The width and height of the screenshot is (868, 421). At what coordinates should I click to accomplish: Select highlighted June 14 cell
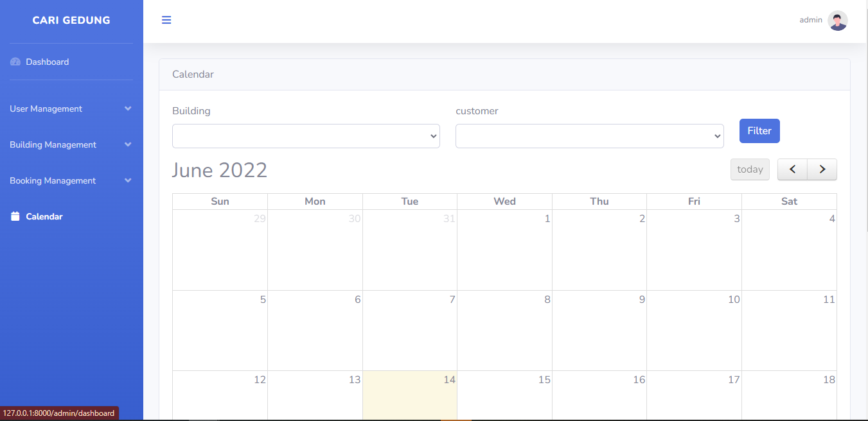[410, 395]
